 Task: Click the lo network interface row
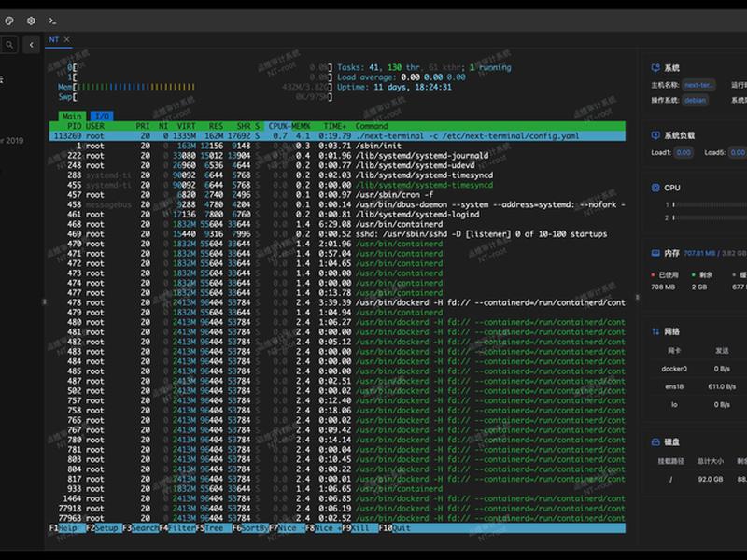click(x=698, y=405)
